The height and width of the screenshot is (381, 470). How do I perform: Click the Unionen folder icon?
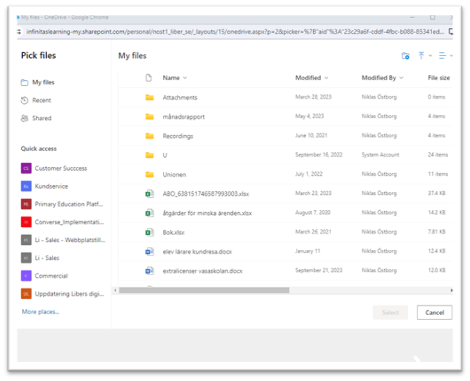pos(150,174)
